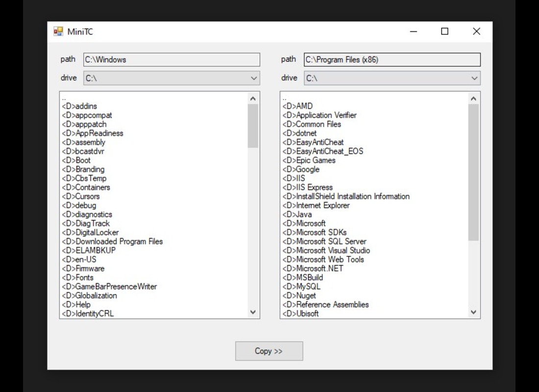Select <D>Downloaded Program Files folder

[x=112, y=242]
